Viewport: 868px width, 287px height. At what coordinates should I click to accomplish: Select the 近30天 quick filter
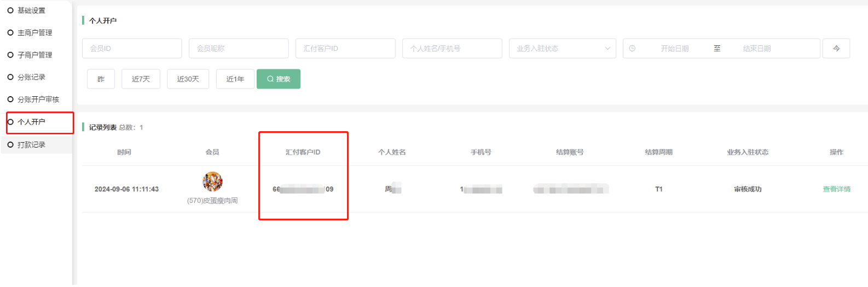[188, 79]
